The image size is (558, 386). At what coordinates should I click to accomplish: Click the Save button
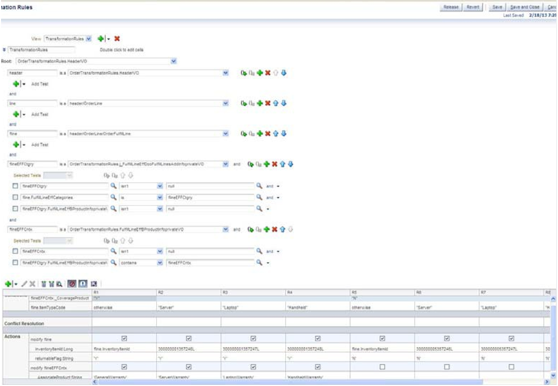[497, 7]
